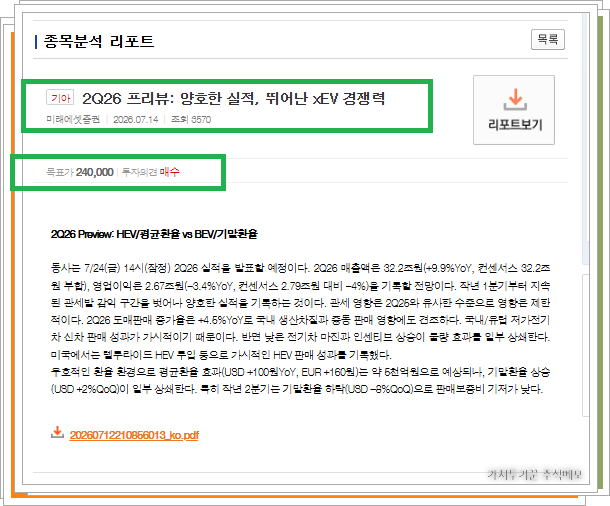This screenshot has width=610, height=506.
Task: Open the 20260712210856013_ko.pdf attachment link
Action: (134, 435)
